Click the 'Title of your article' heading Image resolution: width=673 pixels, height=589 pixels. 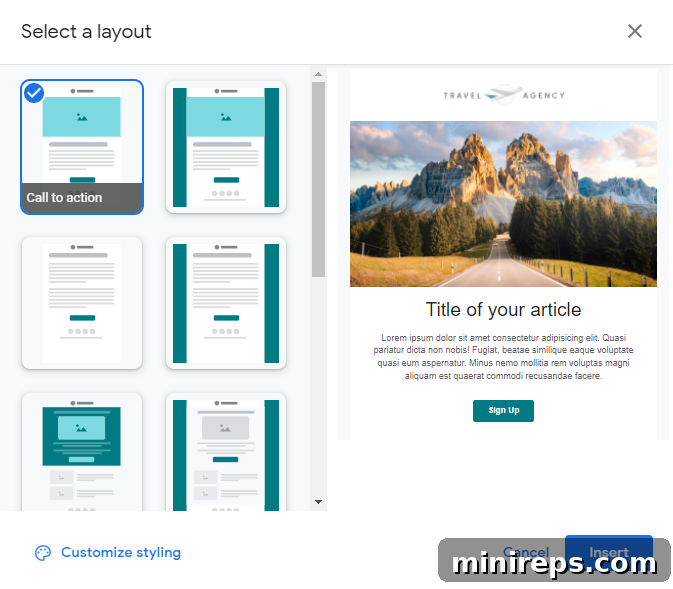click(x=503, y=310)
